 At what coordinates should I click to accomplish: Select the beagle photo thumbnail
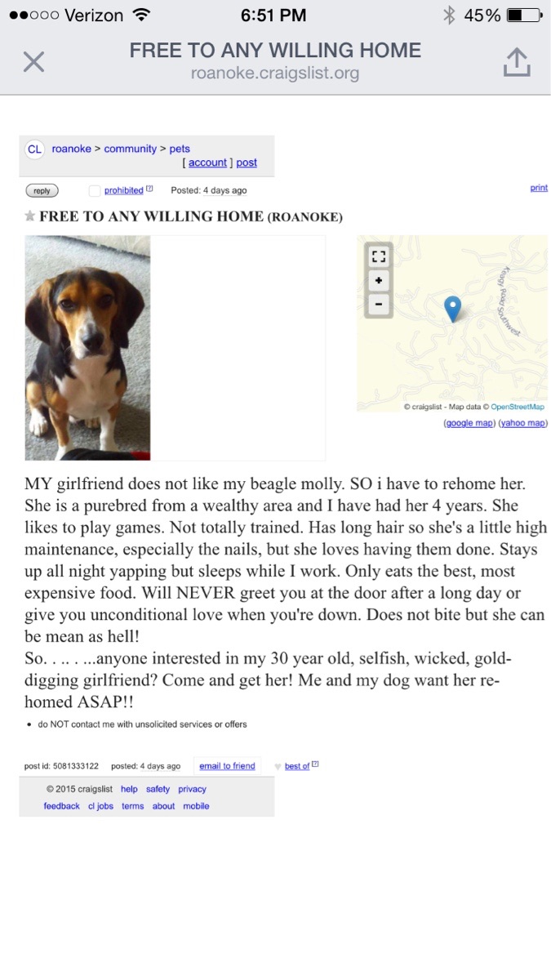coord(87,347)
